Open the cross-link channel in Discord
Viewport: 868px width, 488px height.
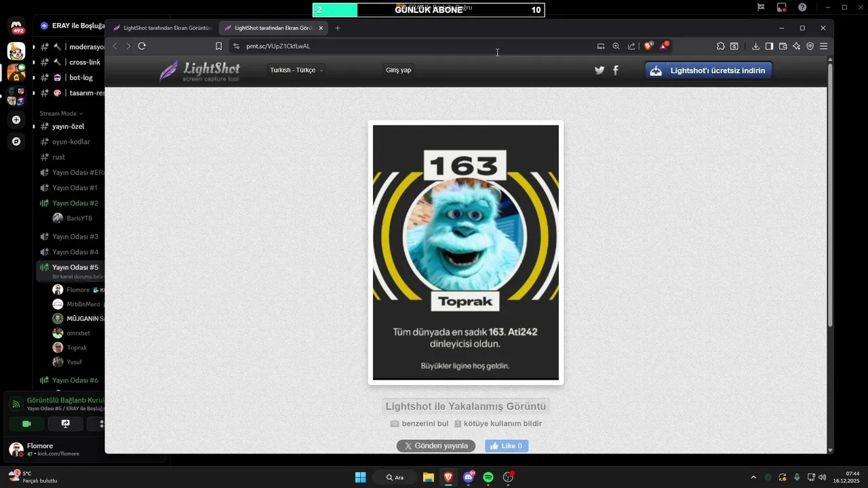71,62
